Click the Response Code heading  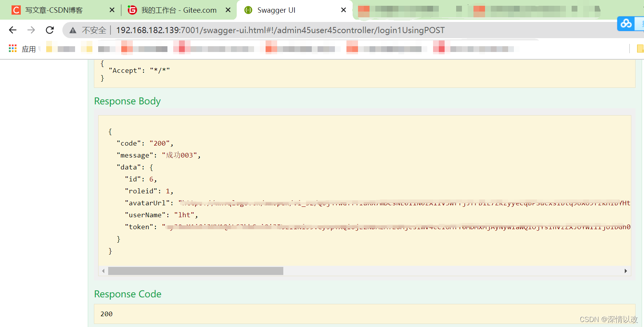click(128, 294)
